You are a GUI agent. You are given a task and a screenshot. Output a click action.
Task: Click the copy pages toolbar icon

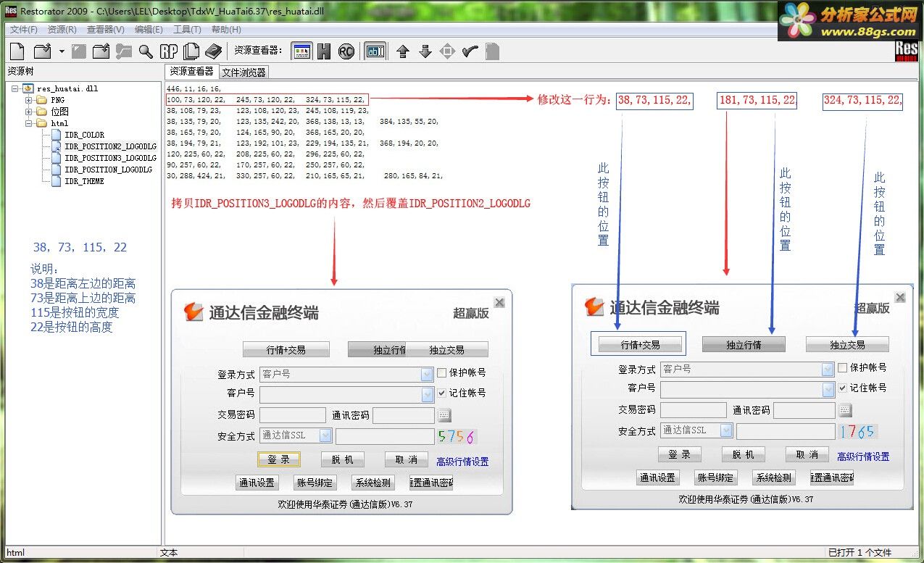point(191,51)
